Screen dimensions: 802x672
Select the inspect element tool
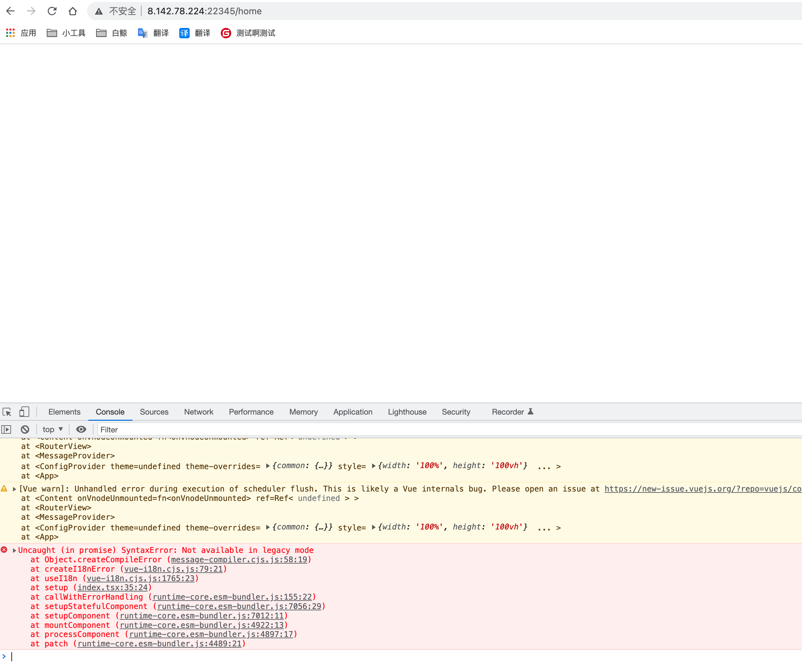click(x=7, y=412)
